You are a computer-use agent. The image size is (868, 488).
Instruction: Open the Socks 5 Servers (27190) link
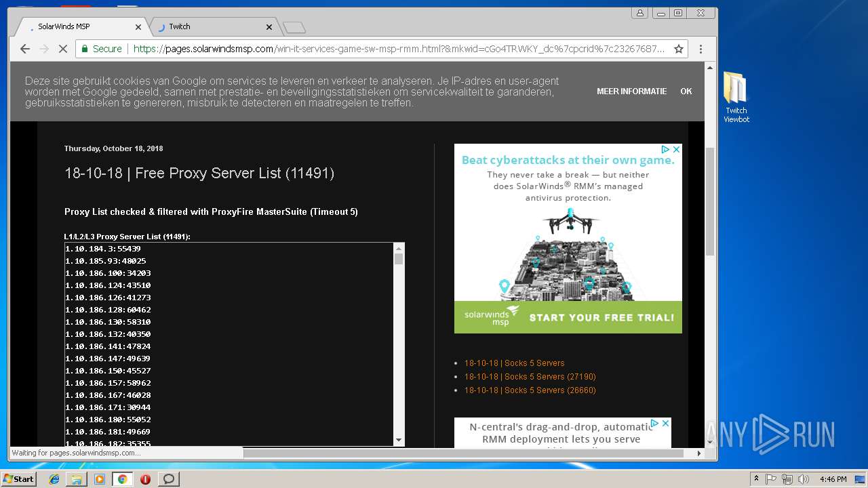pyautogui.click(x=530, y=377)
